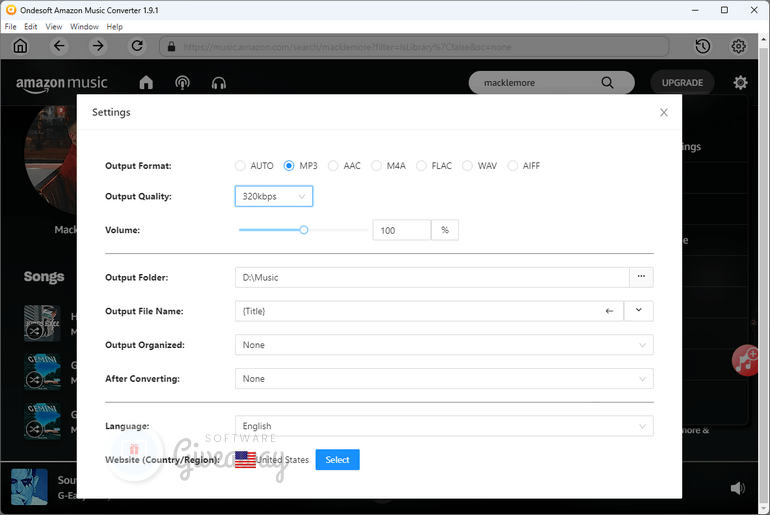Click the Amazon Music logo

coord(61,83)
